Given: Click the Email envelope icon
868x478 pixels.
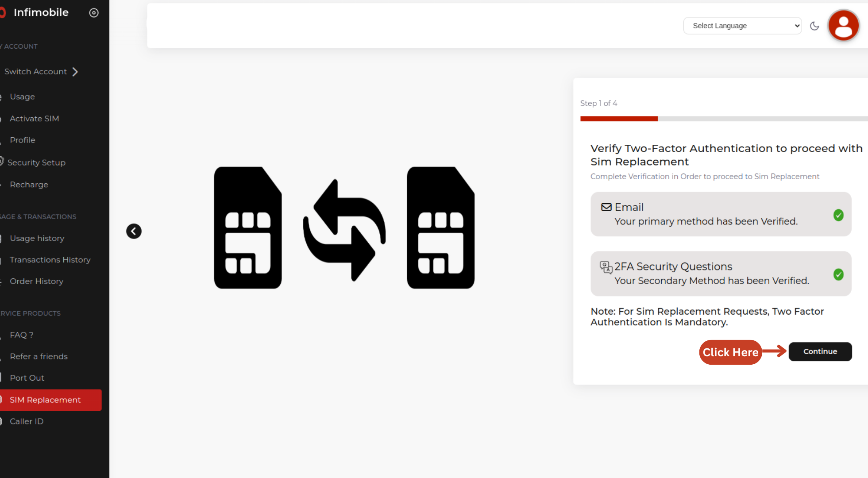Looking at the screenshot, I should pyautogui.click(x=606, y=207).
